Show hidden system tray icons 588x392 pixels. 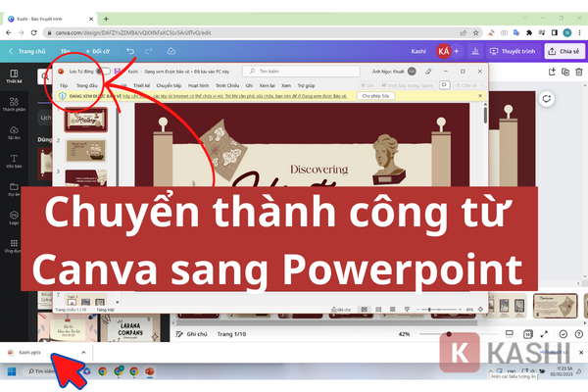point(491,370)
